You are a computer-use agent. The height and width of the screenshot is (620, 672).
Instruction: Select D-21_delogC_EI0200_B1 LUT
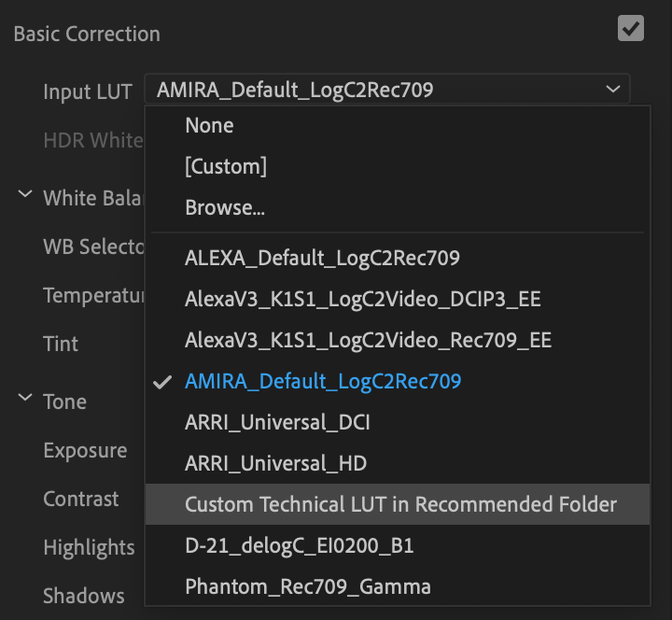click(x=398, y=545)
